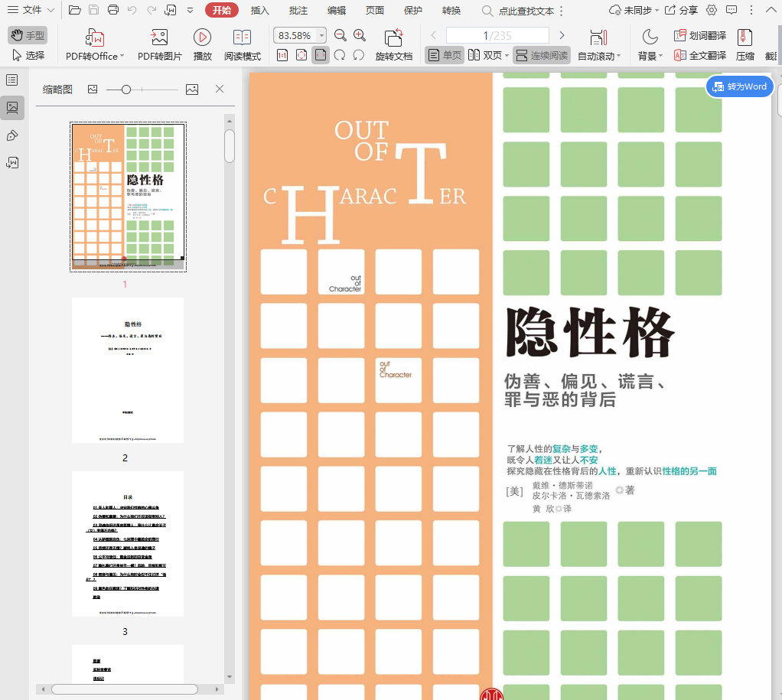782x700 pixels.
Task: Open the 83.58% zoom dropdown
Action: coord(321,35)
